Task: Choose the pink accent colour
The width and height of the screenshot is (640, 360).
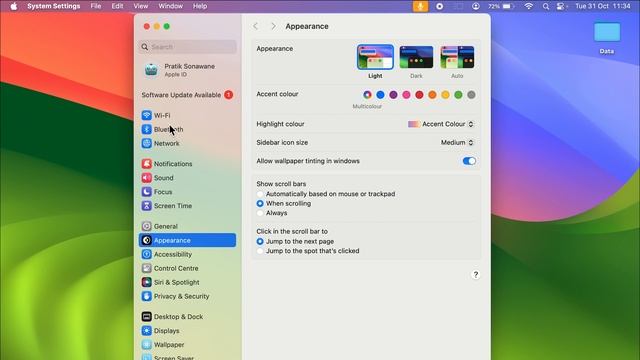Action: pos(406,95)
